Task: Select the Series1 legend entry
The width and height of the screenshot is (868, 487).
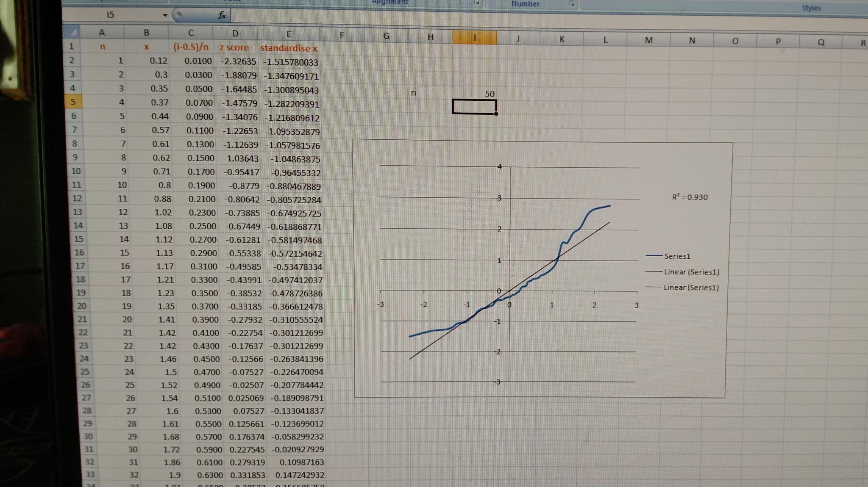Action: (677, 256)
